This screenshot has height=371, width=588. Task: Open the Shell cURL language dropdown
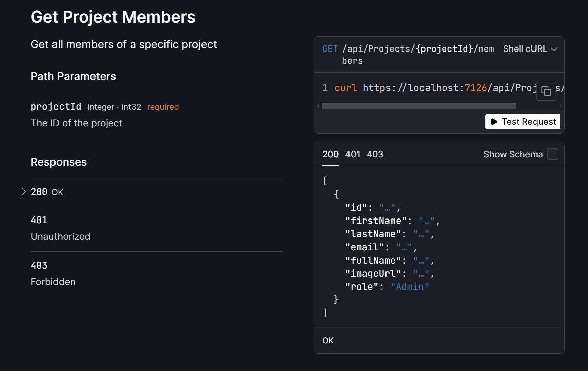[x=530, y=49]
